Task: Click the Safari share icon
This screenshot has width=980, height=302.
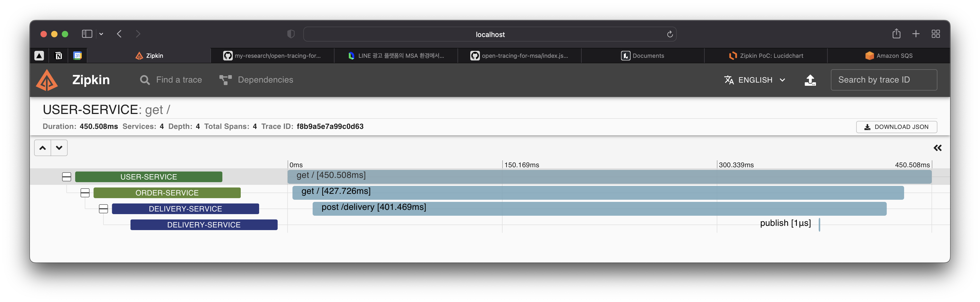Action: (x=896, y=34)
